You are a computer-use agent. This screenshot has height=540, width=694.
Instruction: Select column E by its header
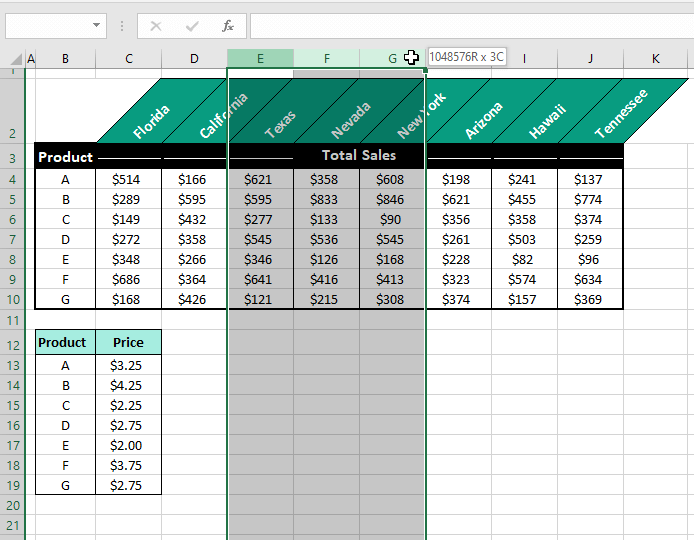tap(260, 59)
